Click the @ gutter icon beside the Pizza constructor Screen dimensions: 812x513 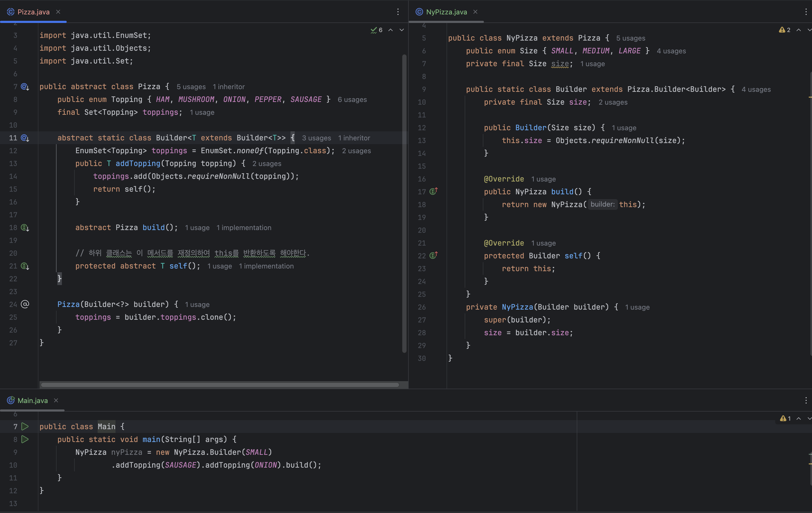point(25,305)
